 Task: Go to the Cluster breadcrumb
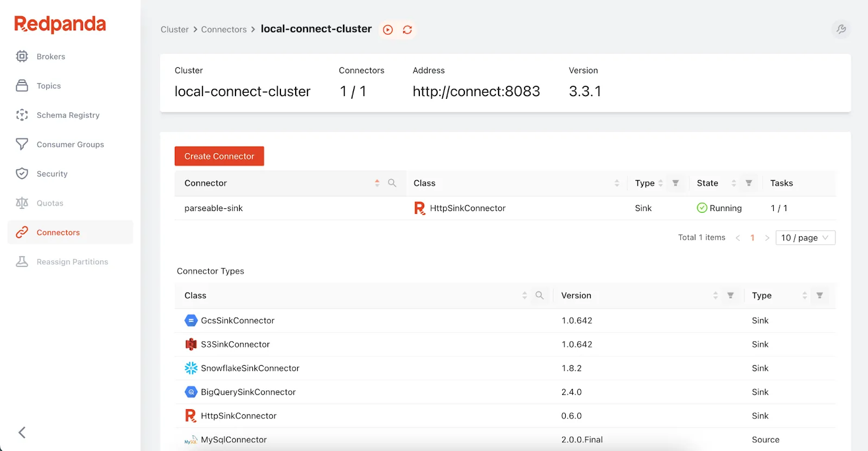coord(175,29)
